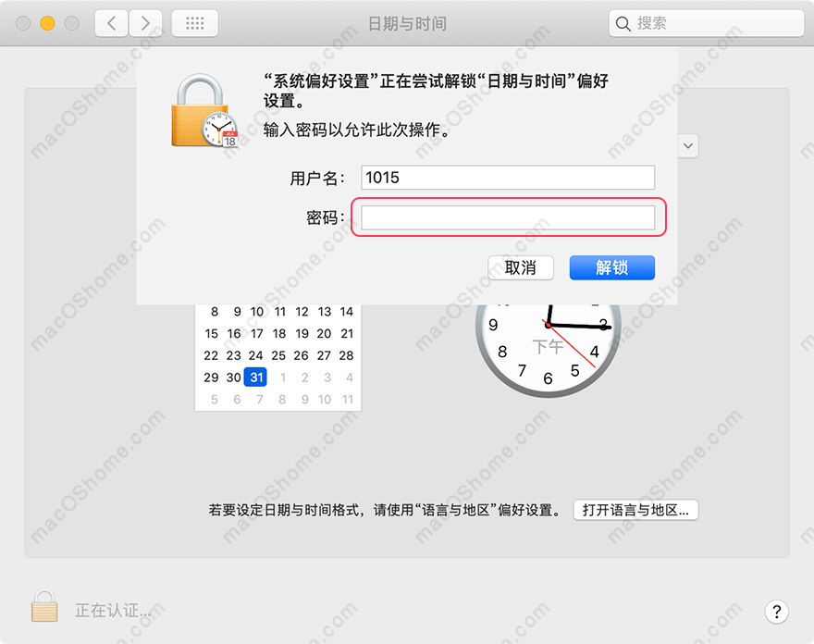The height and width of the screenshot is (644, 814).
Task: Select highlighted date 31 in calendar
Action: tap(256, 377)
